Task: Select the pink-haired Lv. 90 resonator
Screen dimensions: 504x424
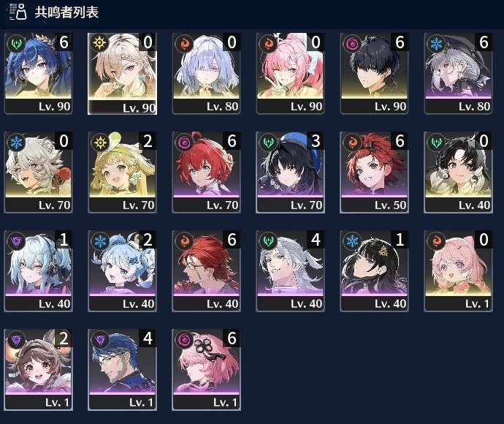Action: [x=290, y=73]
